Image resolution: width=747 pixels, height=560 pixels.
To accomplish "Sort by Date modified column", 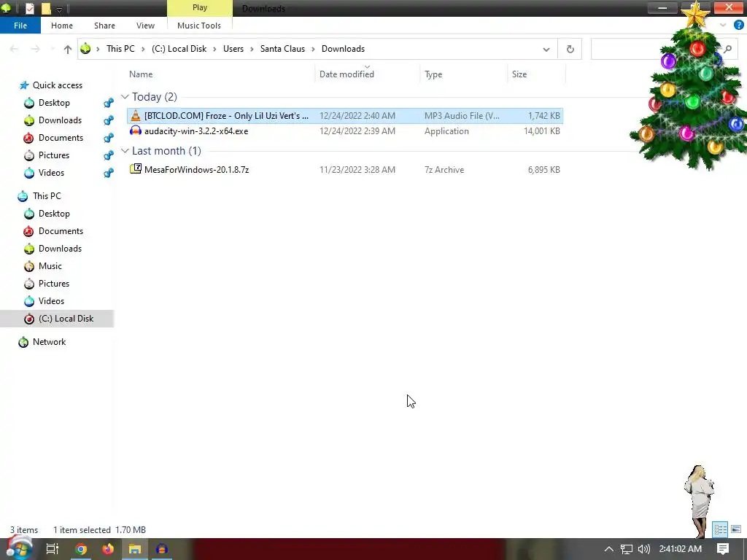I will point(347,74).
